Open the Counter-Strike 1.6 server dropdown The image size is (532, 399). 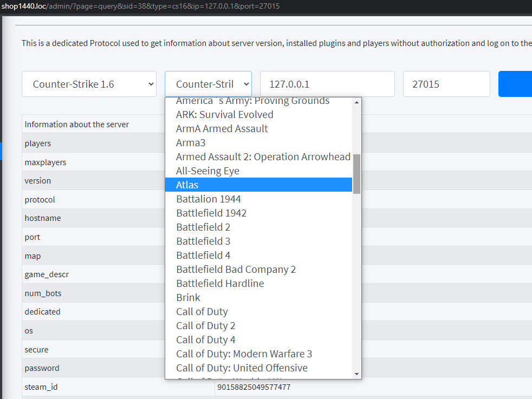click(89, 84)
